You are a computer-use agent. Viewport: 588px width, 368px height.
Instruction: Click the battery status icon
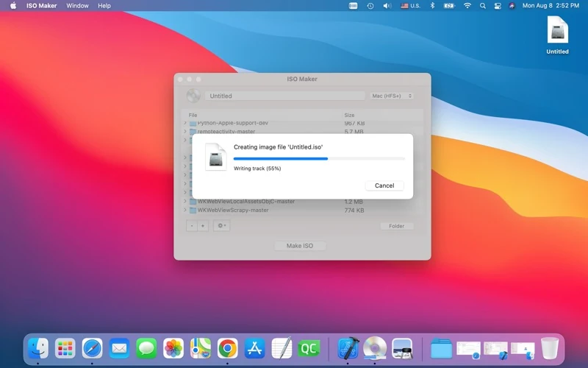449,6
